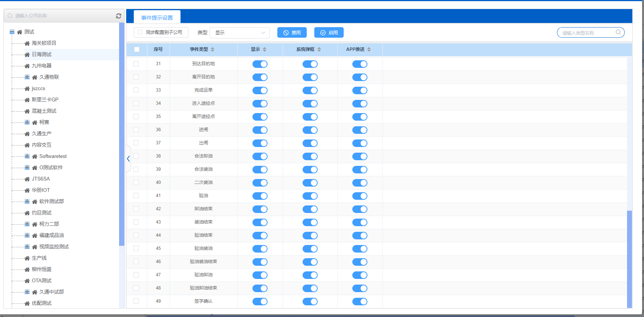The height and width of the screenshot is (317, 644).
Task: Click the house icon beside 华册IOT
Action: pos(27,190)
